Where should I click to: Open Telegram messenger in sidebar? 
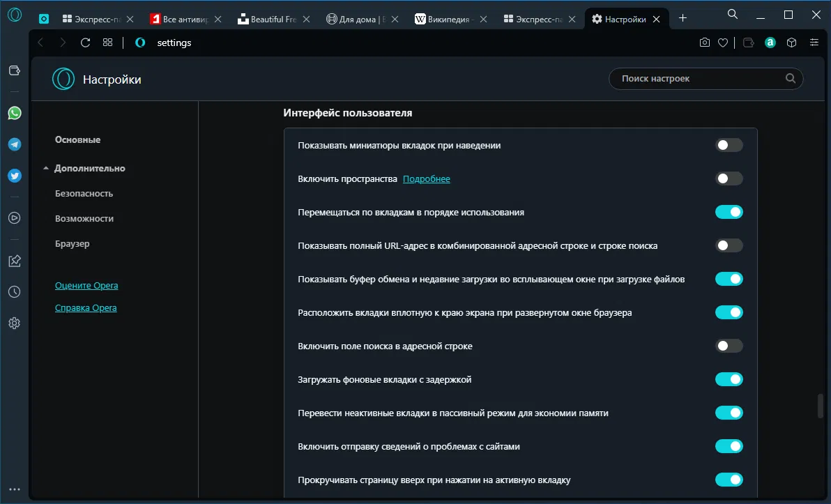[x=15, y=144]
